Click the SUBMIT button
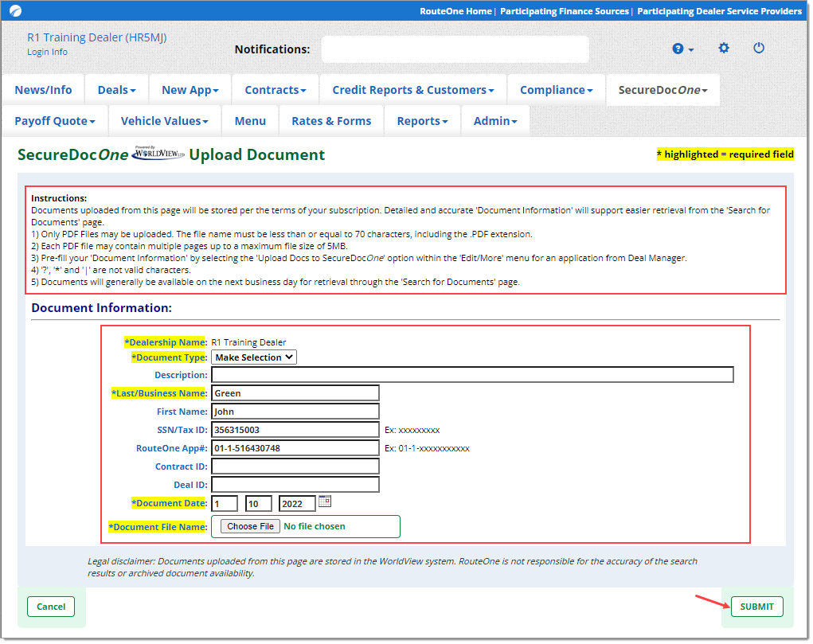 pos(756,607)
